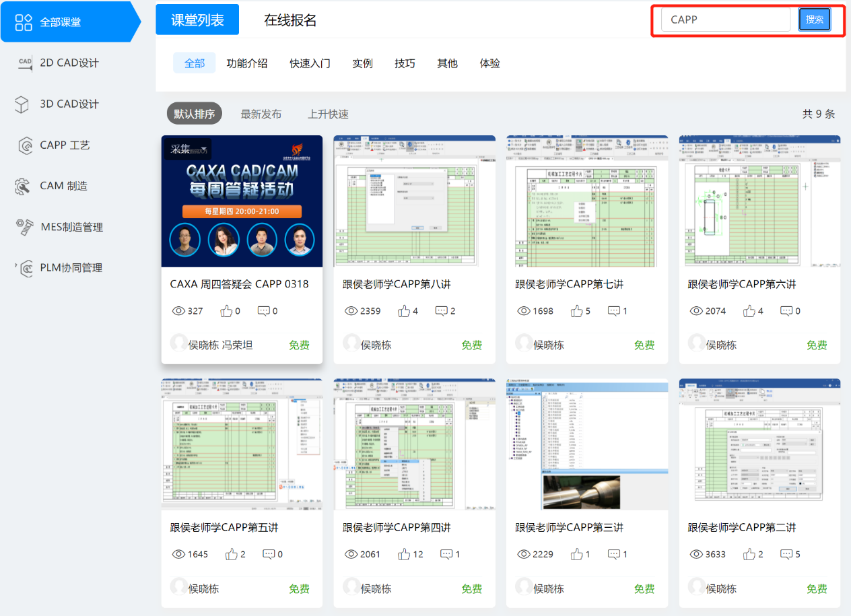Screen dimensions: 851x616
Task: Select the 快速入门 filter tab
Action: [x=310, y=63]
